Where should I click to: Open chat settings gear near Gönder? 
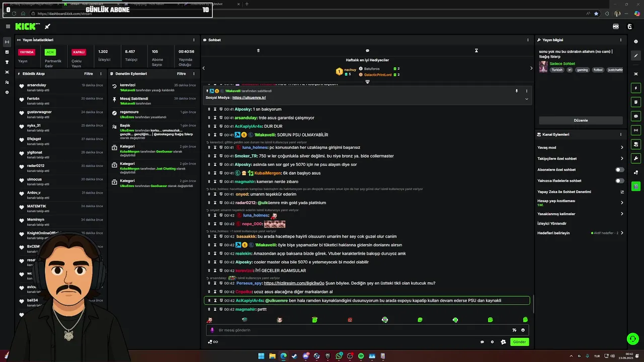492,342
